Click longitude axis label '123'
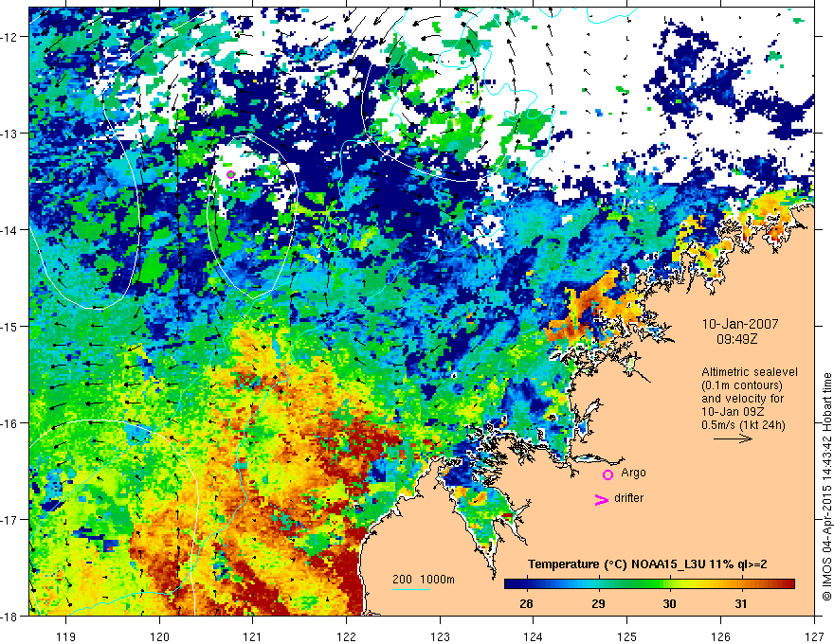Viewport: 834px width, 644px height. coord(440,636)
